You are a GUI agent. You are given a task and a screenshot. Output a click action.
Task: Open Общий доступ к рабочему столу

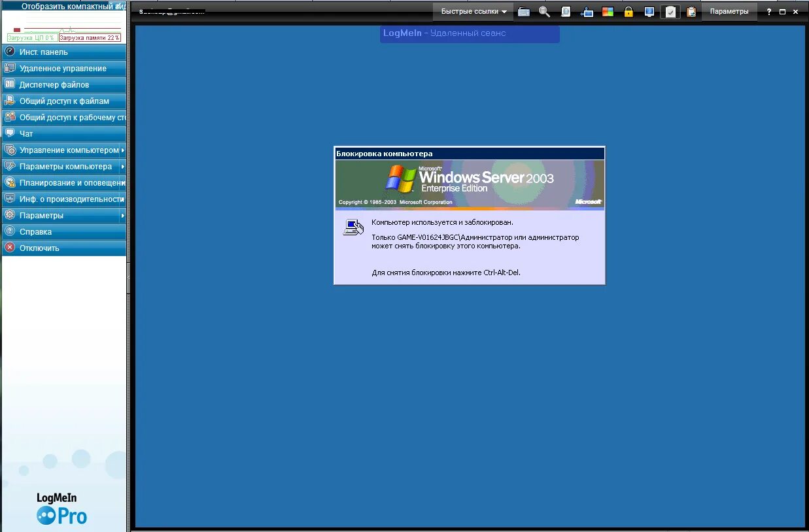pos(64,117)
